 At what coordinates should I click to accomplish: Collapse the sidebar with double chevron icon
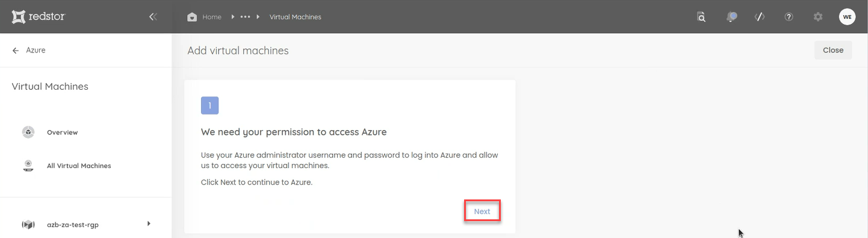(153, 17)
